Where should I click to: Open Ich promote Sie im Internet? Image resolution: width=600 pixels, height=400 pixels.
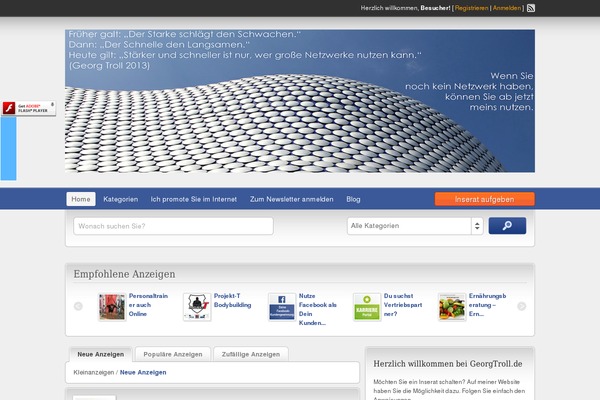194,199
